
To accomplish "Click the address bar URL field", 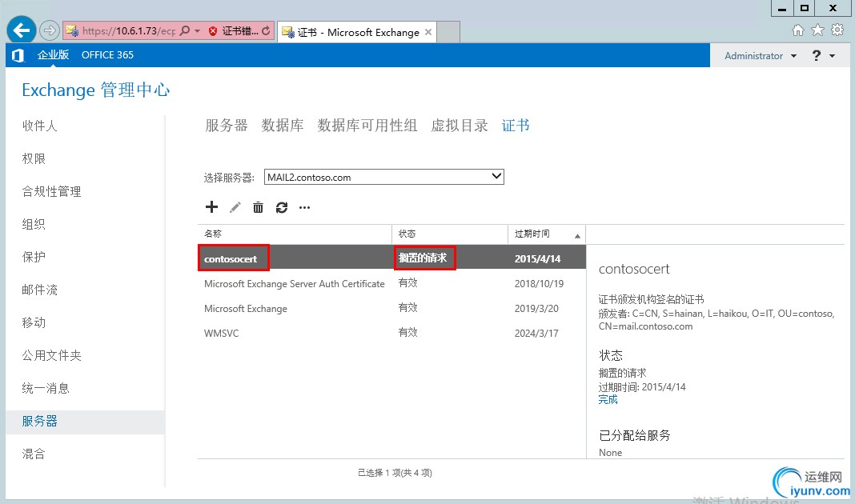I will 129,31.
